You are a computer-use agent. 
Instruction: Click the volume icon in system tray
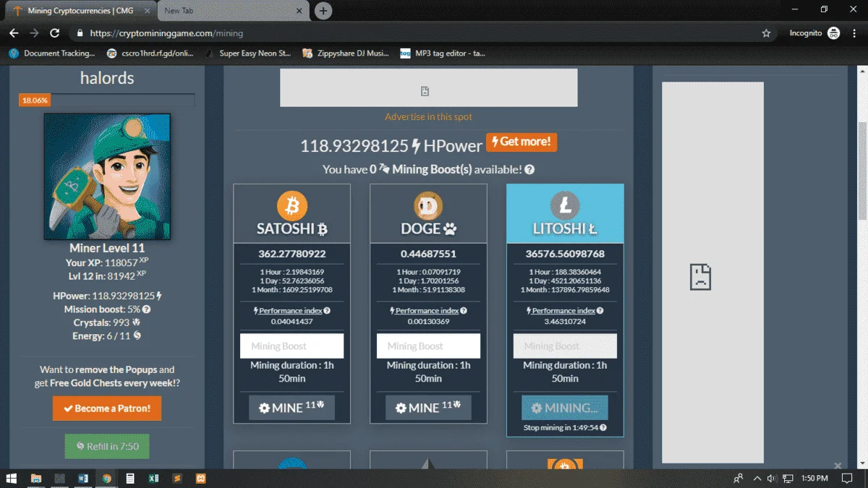772,479
